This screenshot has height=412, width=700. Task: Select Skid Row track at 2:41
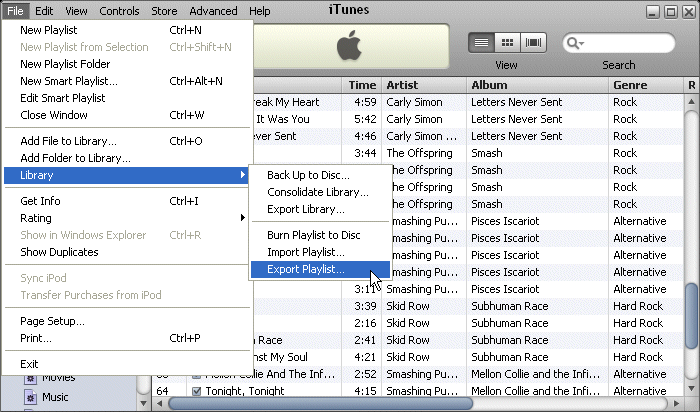468,340
